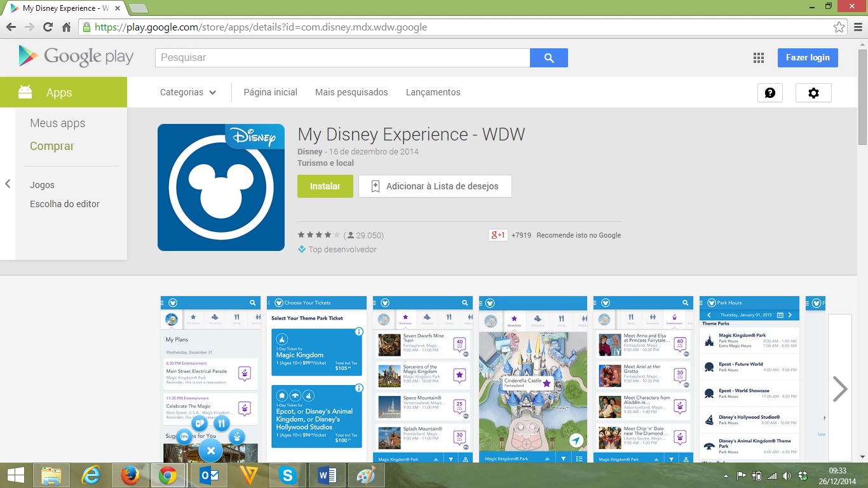This screenshot has width=868, height=488.
Task: Click the Google +1 recommend button
Action: [x=498, y=235]
